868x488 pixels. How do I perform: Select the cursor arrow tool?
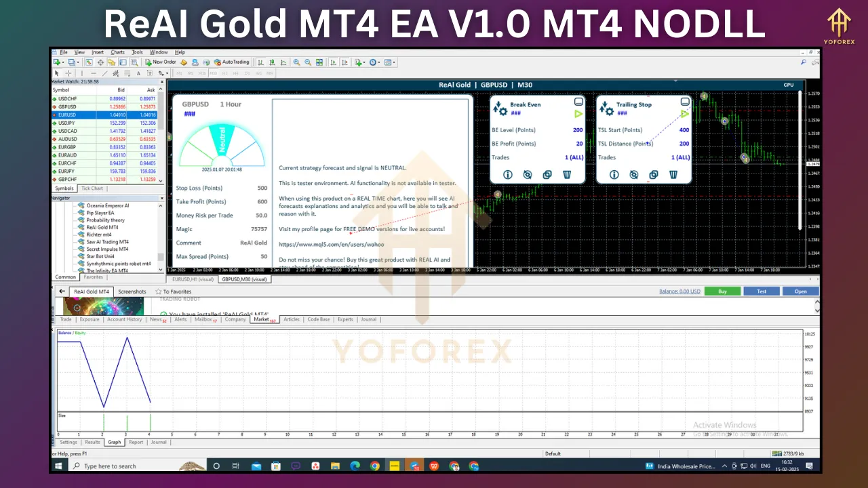point(56,73)
